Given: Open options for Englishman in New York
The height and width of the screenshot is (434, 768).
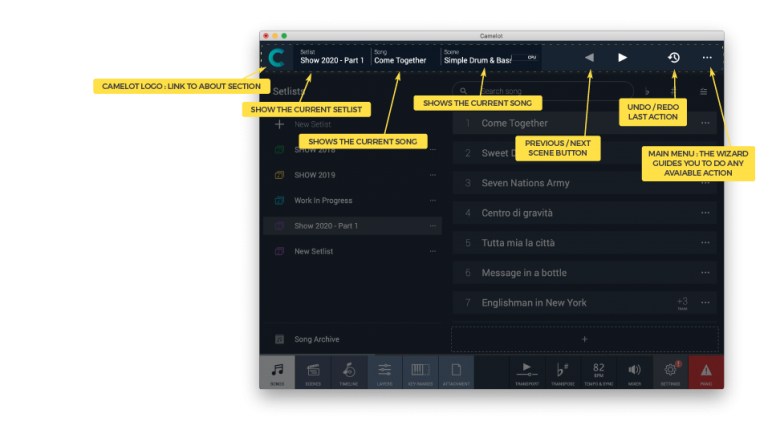Looking at the screenshot, I should 705,303.
